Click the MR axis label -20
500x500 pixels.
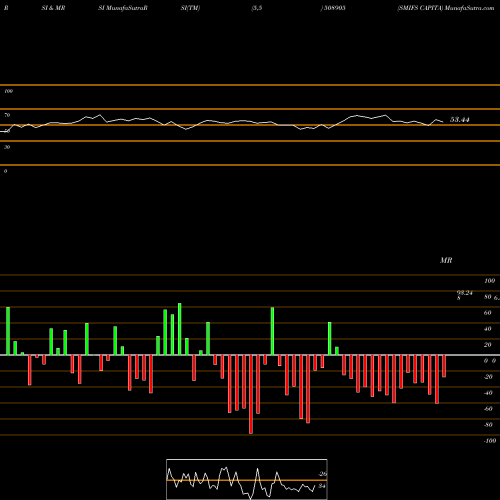488,377
